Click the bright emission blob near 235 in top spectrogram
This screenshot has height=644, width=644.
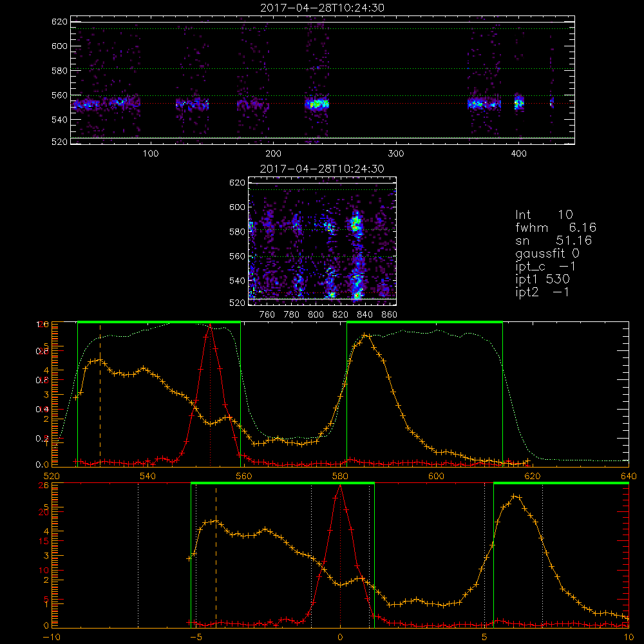pyautogui.click(x=317, y=104)
